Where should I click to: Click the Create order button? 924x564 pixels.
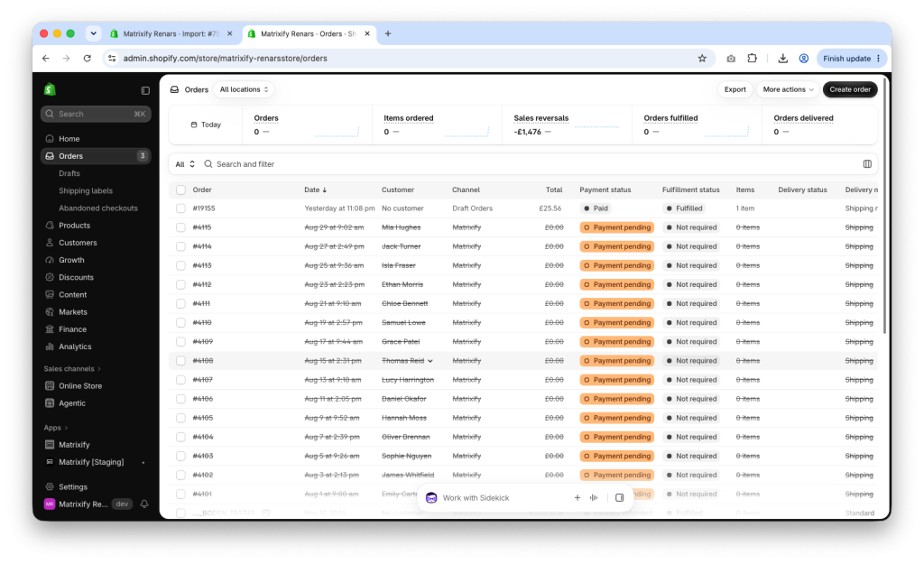[850, 89]
